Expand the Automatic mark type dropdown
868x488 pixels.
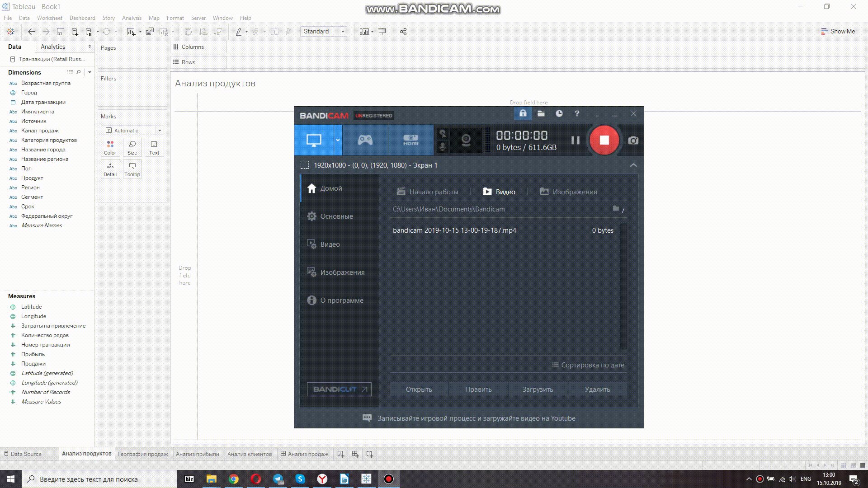(x=159, y=131)
